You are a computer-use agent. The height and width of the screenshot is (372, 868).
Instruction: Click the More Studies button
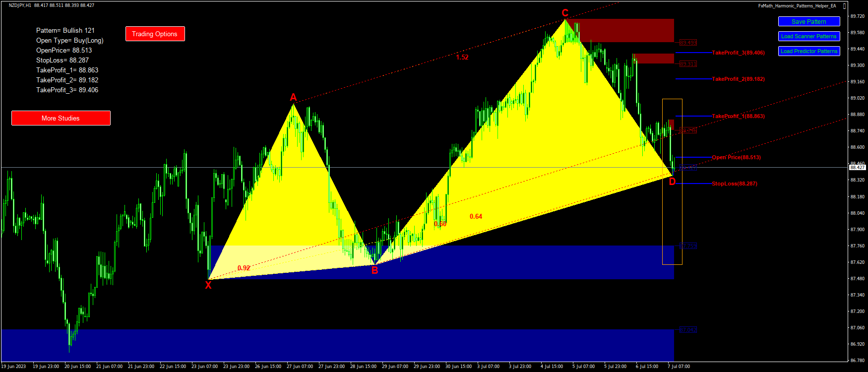[61, 118]
